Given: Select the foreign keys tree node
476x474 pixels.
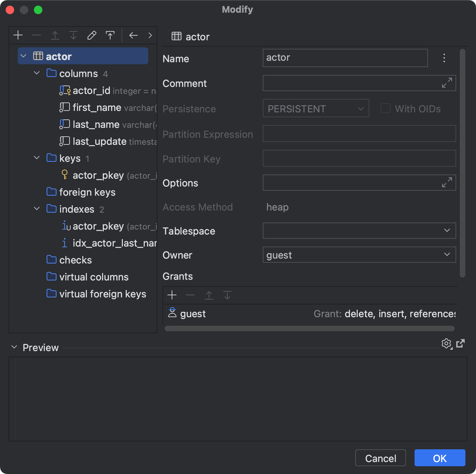Looking at the screenshot, I should tap(87, 192).
